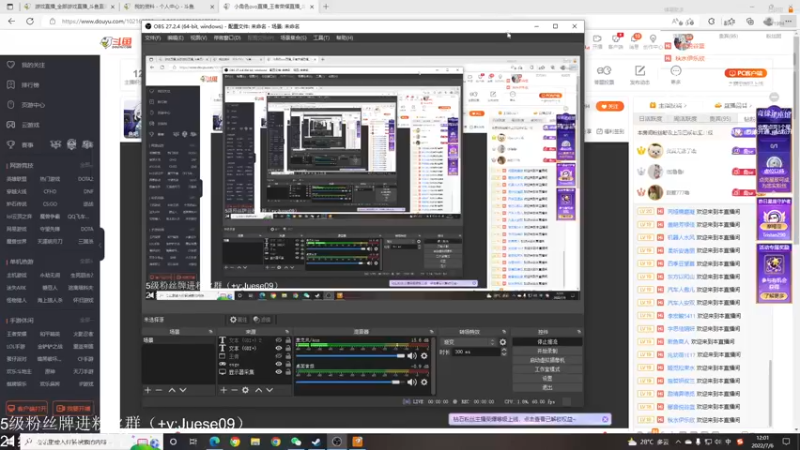
Task: Open OBS Studio from Windows taskbar
Action: pyautogui.click(x=337, y=442)
